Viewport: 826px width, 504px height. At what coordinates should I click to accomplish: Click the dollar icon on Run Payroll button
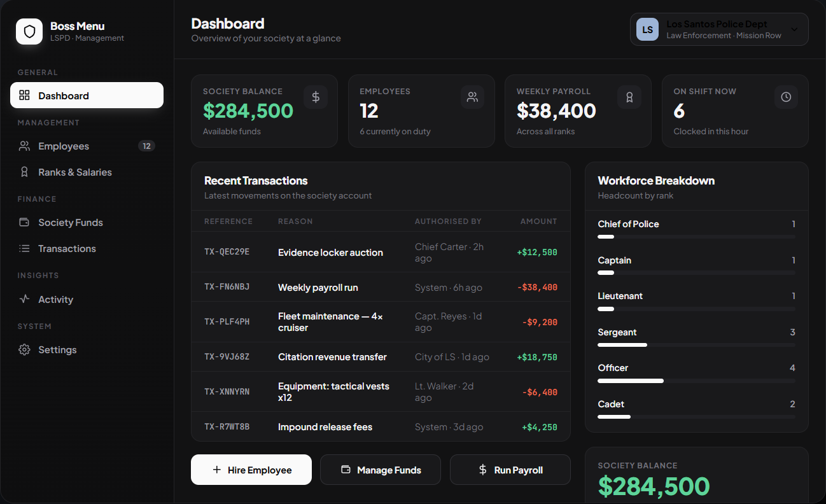tap(483, 470)
